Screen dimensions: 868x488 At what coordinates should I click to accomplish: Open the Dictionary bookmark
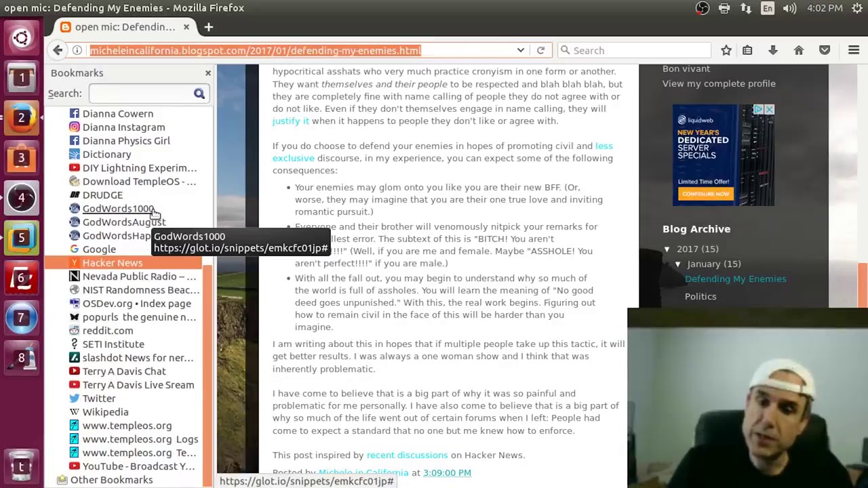point(106,154)
